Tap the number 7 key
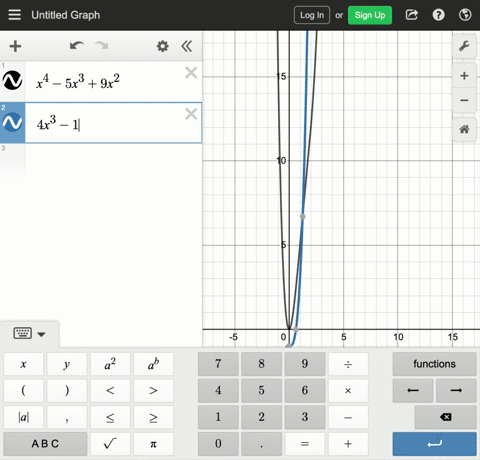The height and width of the screenshot is (460, 480). [218, 364]
